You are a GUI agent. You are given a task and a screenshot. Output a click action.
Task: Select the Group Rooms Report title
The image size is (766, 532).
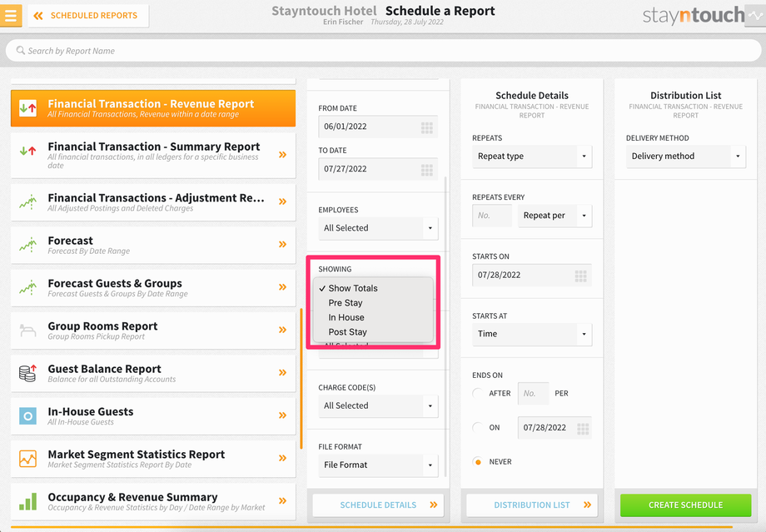102,326
